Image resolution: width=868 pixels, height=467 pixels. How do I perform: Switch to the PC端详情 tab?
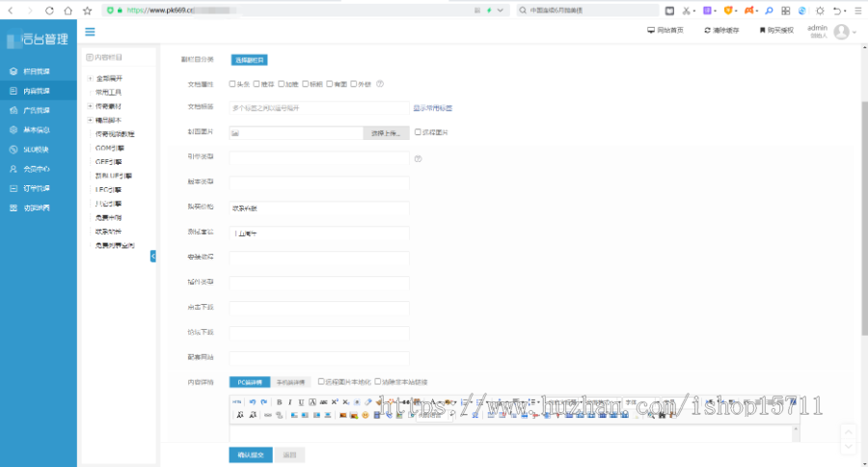250,382
